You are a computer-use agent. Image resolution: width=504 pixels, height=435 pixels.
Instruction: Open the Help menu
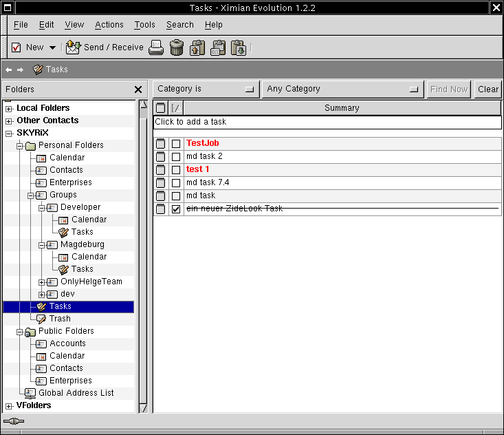(213, 25)
